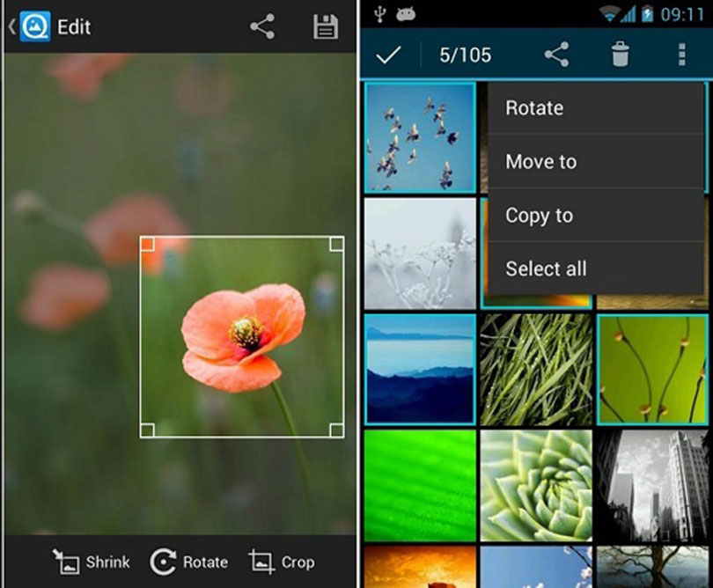Share the selected photos from the gallery toolbar
The width and height of the screenshot is (713, 588).
coord(556,55)
